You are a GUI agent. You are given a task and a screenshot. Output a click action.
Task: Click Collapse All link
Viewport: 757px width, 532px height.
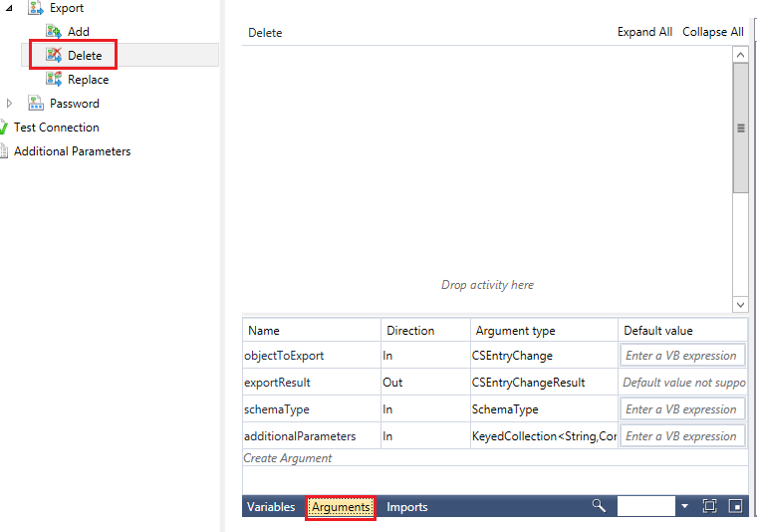[712, 32]
